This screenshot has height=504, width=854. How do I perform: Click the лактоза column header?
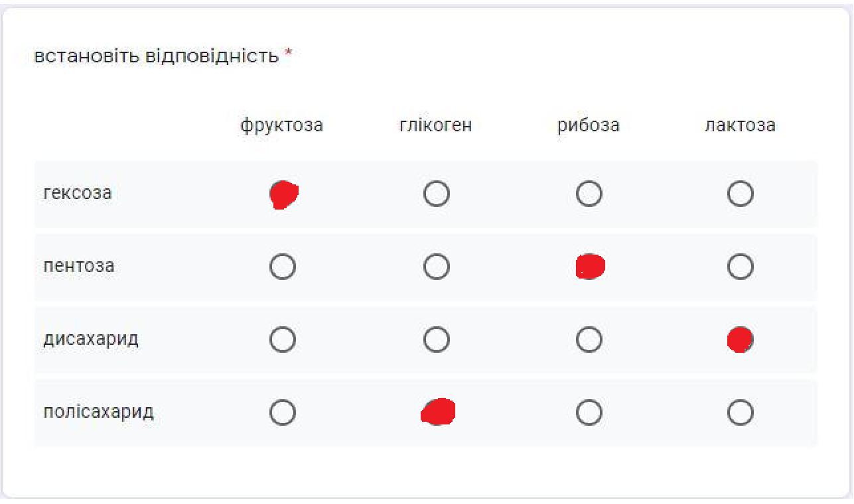(x=740, y=125)
